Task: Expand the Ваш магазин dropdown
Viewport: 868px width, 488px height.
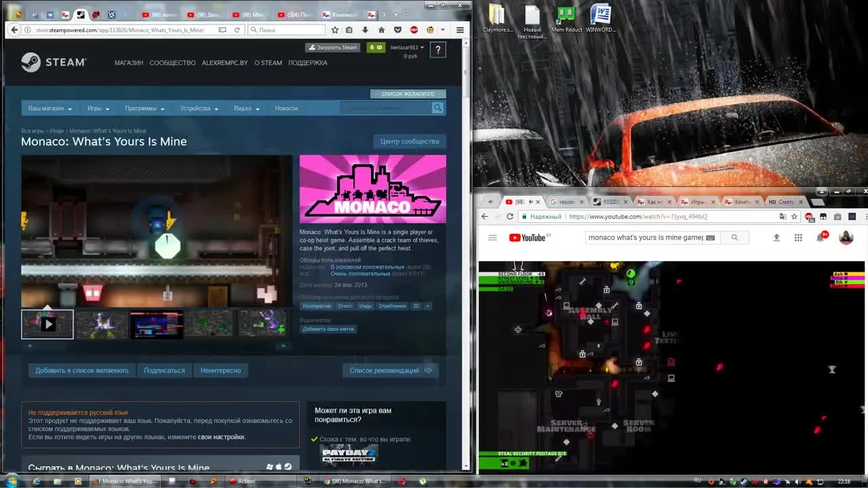Action: [50, 108]
